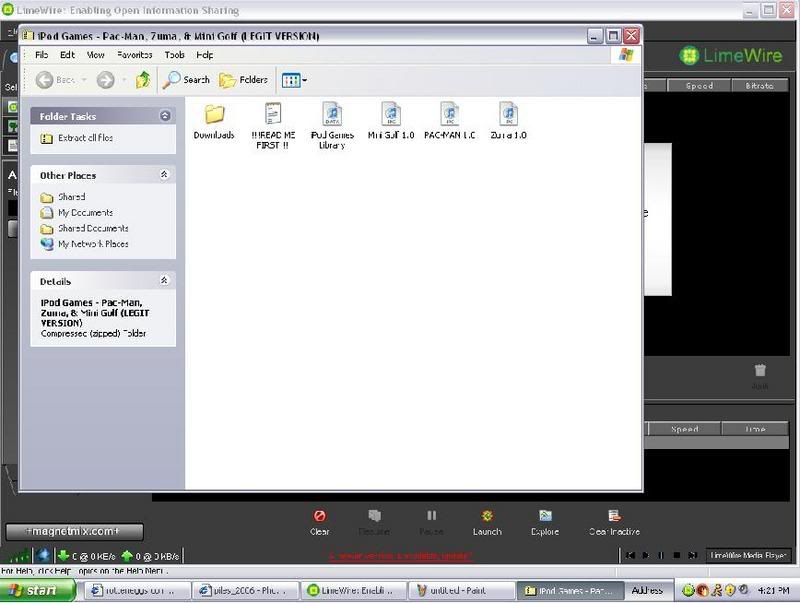Open the File menu
800x603 pixels.
pyautogui.click(x=42, y=55)
